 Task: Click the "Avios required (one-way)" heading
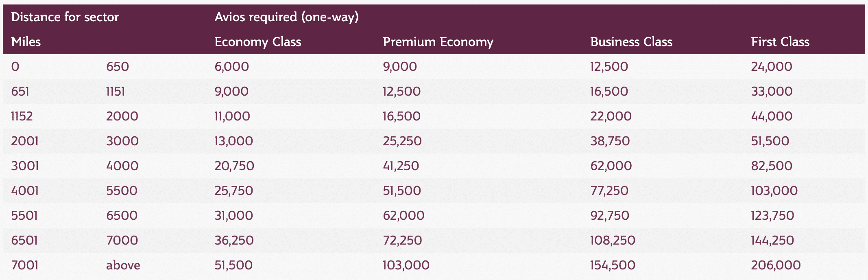pyautogui.click(x=286, y=17)
